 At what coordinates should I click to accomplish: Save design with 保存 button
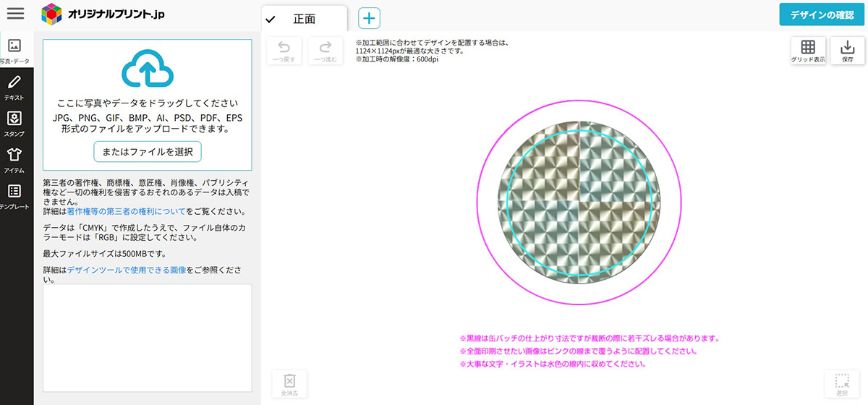coord(848,51)
